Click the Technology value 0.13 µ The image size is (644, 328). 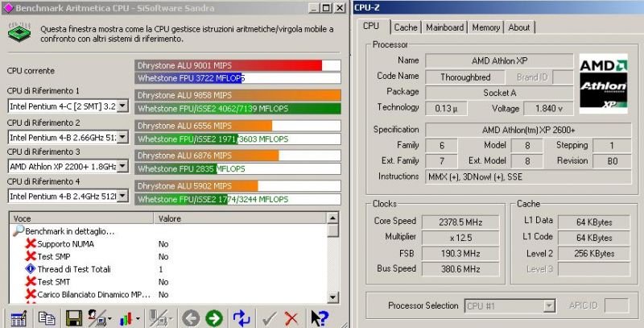[446, 109]
